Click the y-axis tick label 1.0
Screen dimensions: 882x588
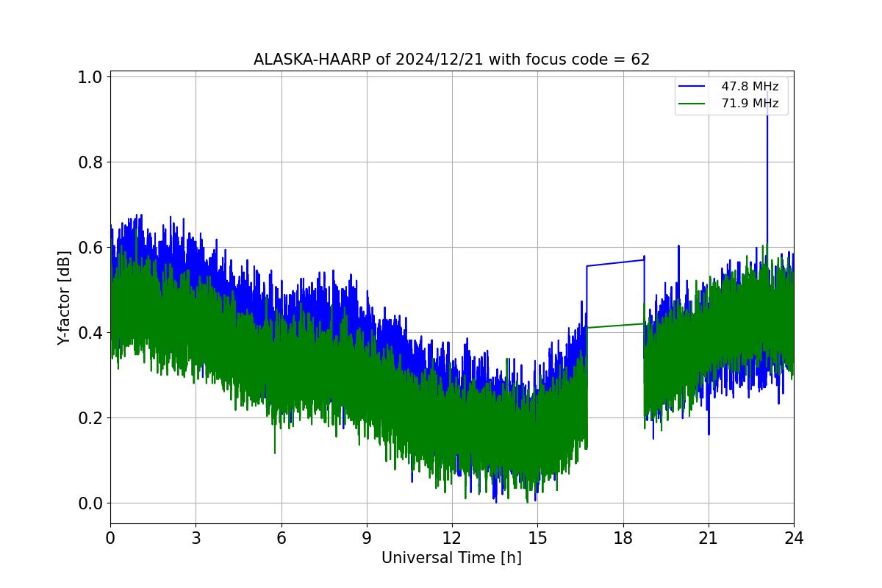pyautogui.click(x=91, y=77)
